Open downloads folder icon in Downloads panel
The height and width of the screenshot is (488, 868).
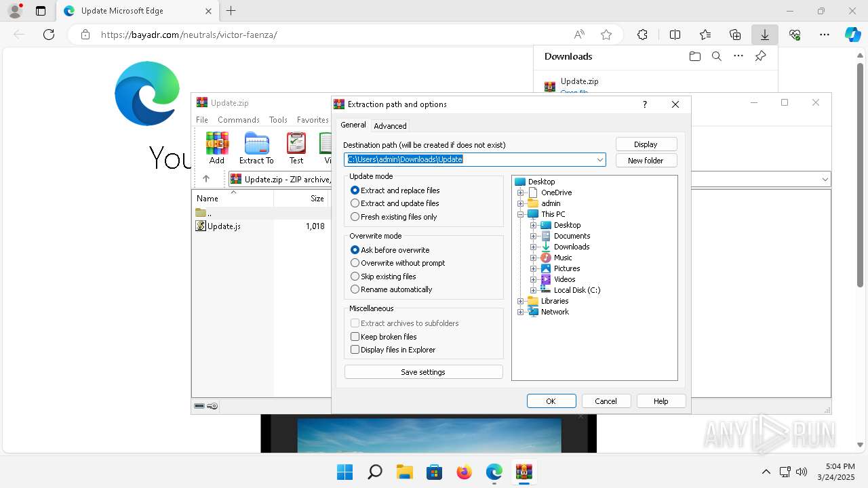[x=695, y=56]
